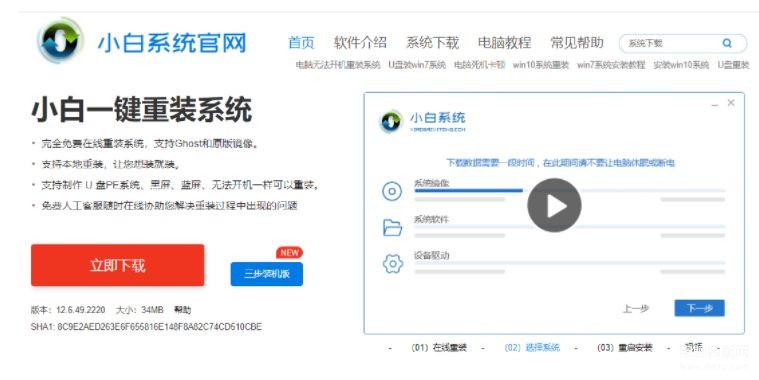Viewport: 759px width, 380px height.
Task: Click the 系统软件 folder icon
Action: [393, 227]
